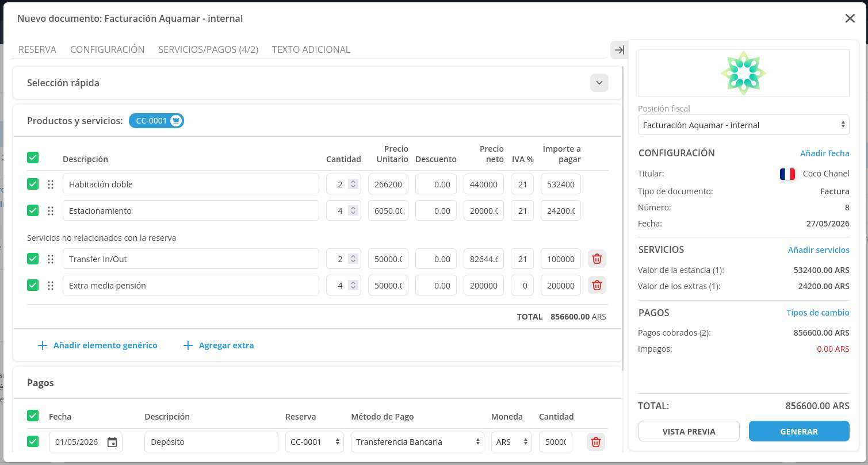Switch to the CONFIGURACIÓN tab
The height and width of the screenshot is (465, 868).
tap(107, 49)
